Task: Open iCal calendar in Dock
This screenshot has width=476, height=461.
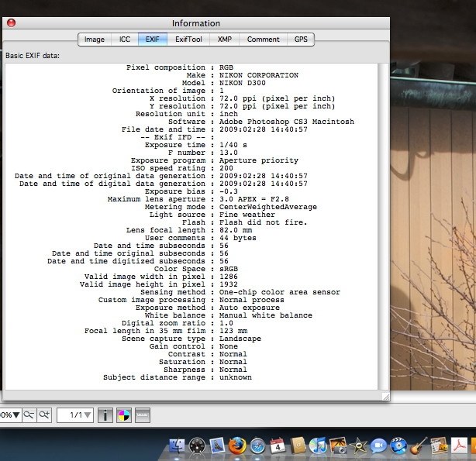Action: [x=278, y=446]
